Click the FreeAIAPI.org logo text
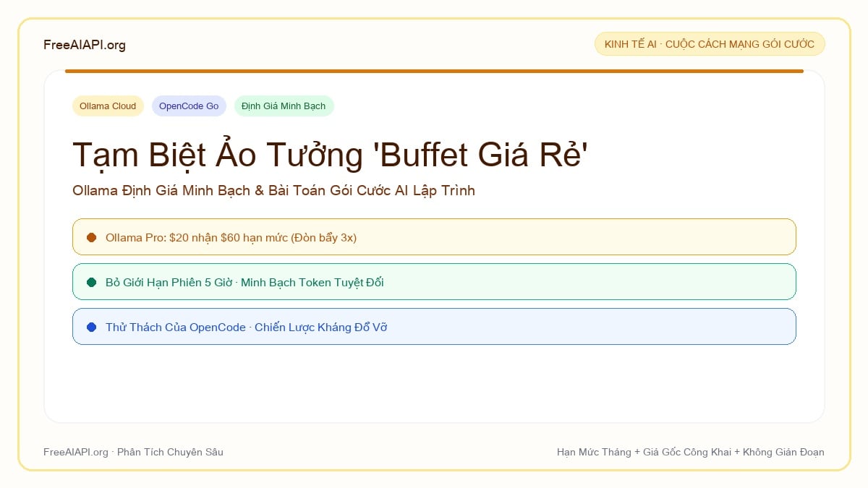Viewport: 868px width, 488px height. click(x=85, y=45)
